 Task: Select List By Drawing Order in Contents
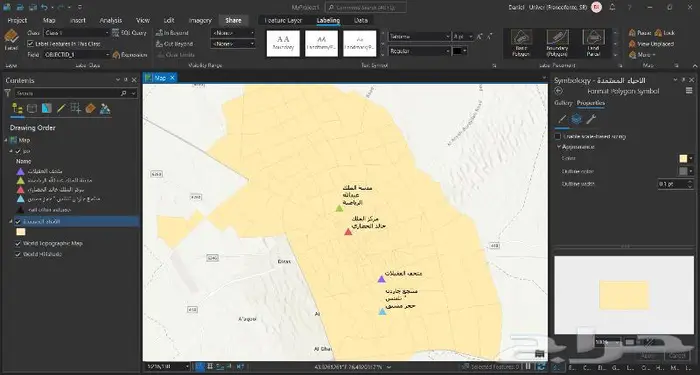point(17,108)
